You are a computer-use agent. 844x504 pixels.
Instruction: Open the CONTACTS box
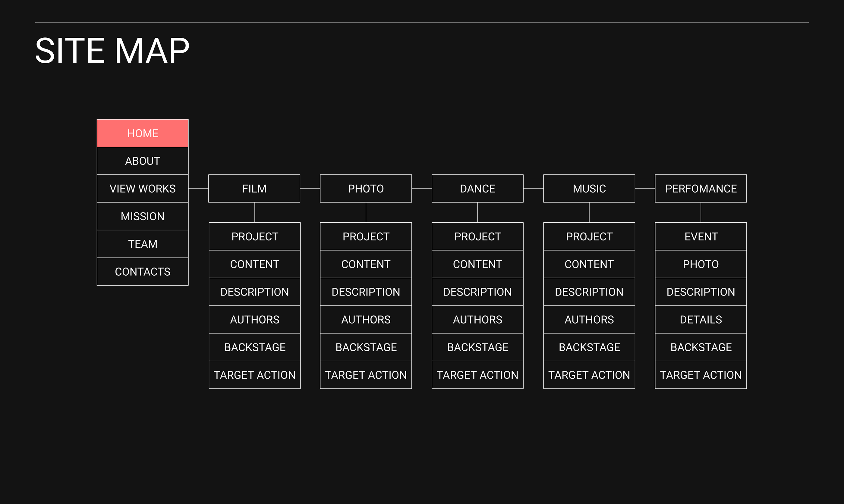point(142,272)
